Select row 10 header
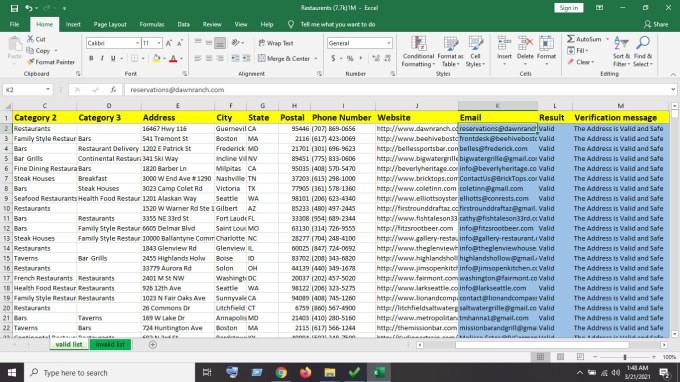 click(6, 209)
